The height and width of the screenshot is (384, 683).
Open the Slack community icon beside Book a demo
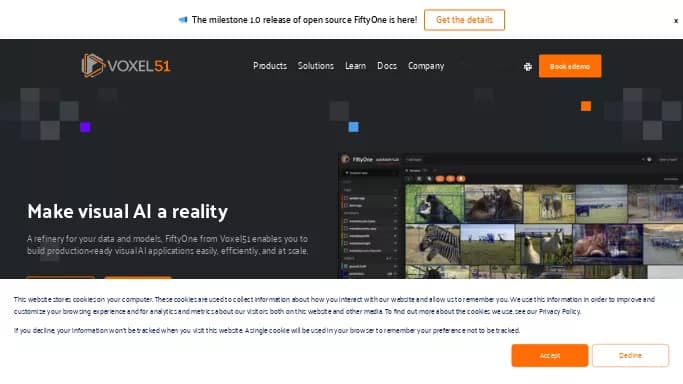pos(527,67)
